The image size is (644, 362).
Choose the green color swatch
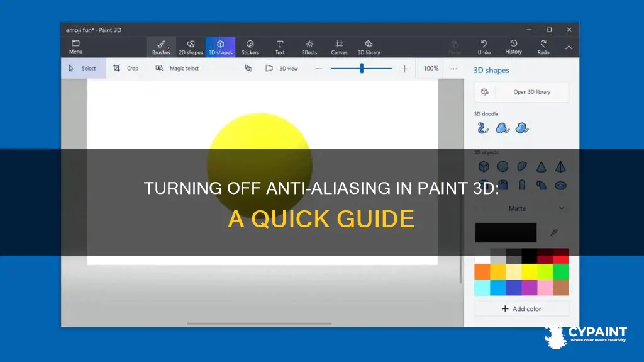[x=561, y=272]
